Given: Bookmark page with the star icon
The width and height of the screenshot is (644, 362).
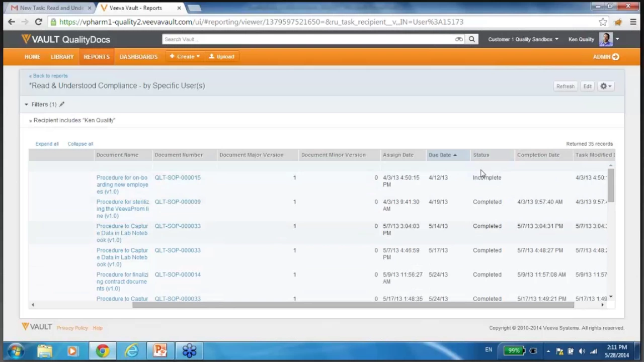Looking at the screenshot, I should click(x=603, y=22).
